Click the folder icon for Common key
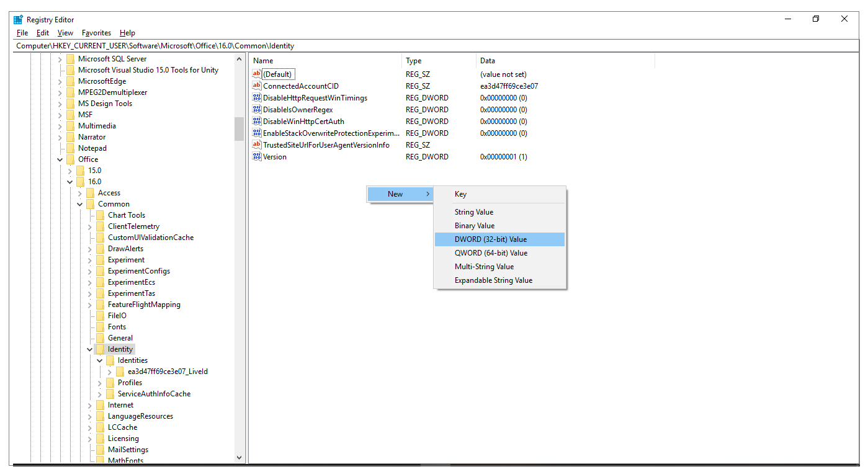The width and height of the screenshot is (868, 472). point(90,204)
